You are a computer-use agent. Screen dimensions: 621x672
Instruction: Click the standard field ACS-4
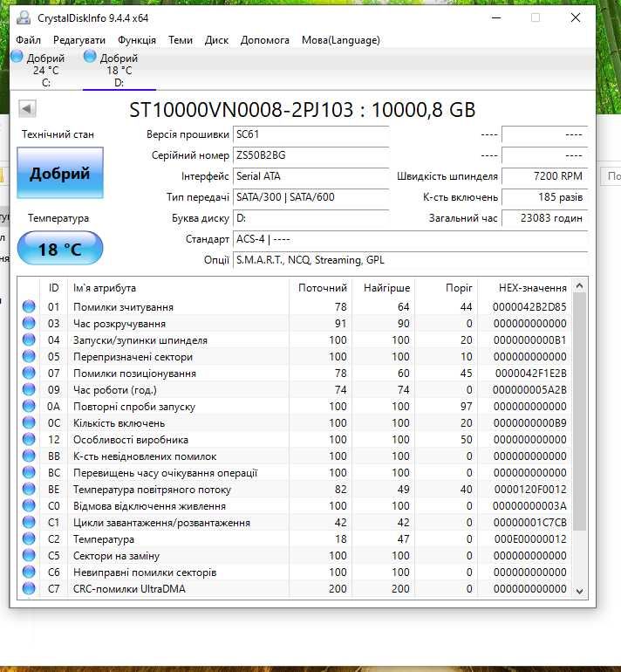point(410,239)
